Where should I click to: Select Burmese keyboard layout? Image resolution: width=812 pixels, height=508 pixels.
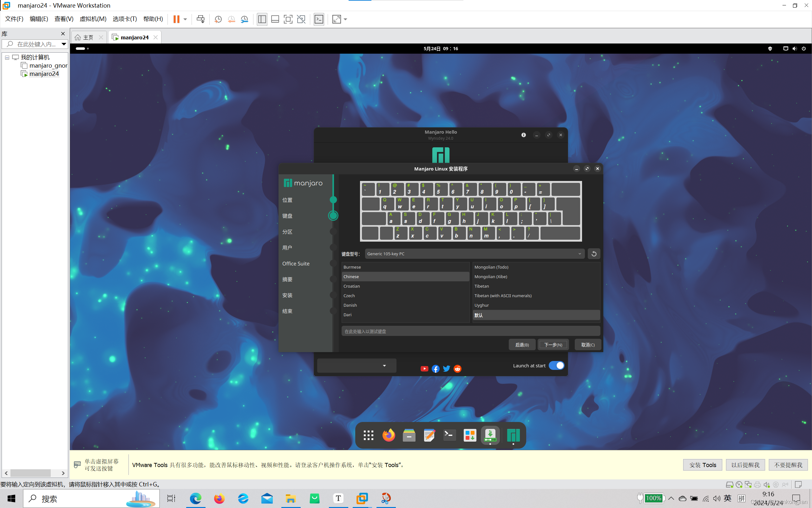(405, 267)
